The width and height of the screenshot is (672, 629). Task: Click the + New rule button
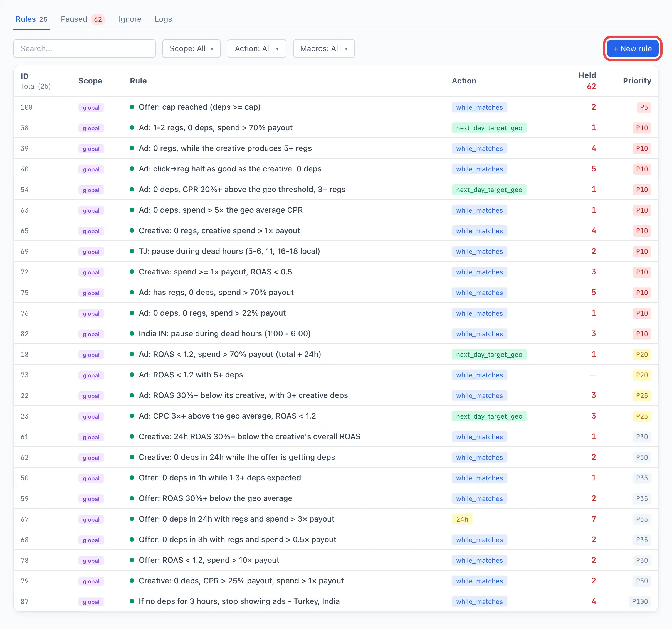pyautogui.click(x=632, y=48)
